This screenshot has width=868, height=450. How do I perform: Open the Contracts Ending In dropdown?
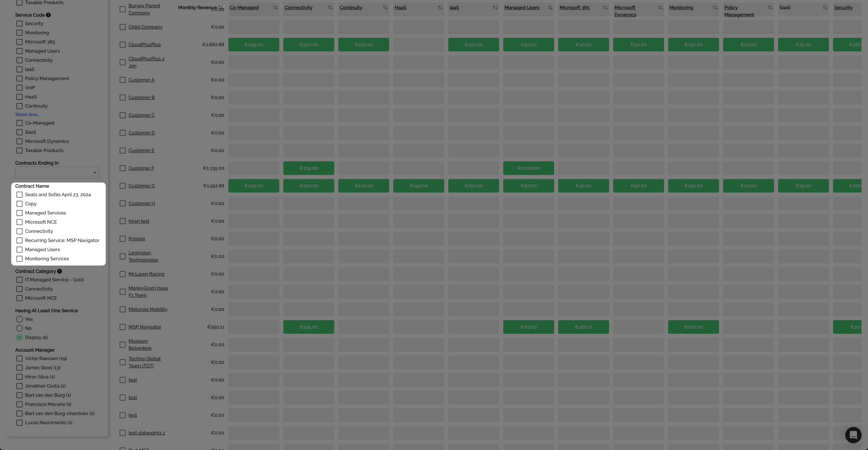tap(57, 173)
